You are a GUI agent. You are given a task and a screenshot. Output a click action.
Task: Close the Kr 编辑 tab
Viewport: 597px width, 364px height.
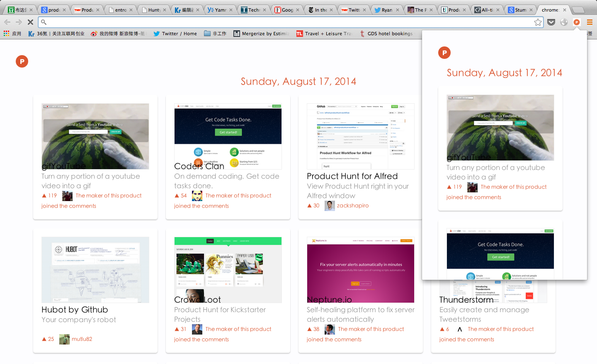pos(197,10)
